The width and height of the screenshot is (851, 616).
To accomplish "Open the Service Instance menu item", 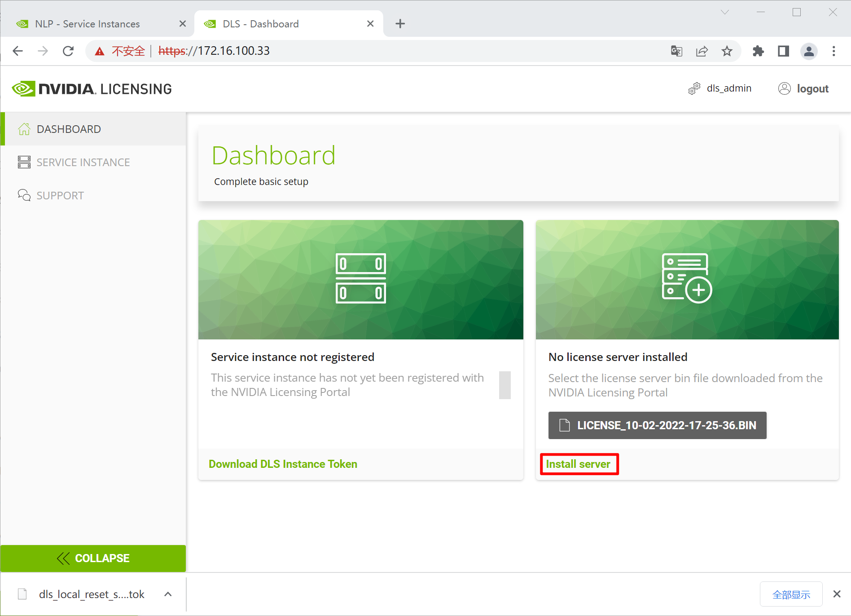I will 83,162.
